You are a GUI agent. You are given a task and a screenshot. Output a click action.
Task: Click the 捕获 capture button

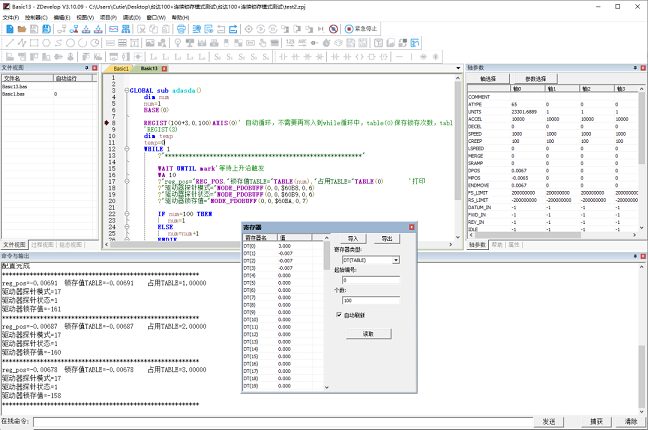coord(596,421)
